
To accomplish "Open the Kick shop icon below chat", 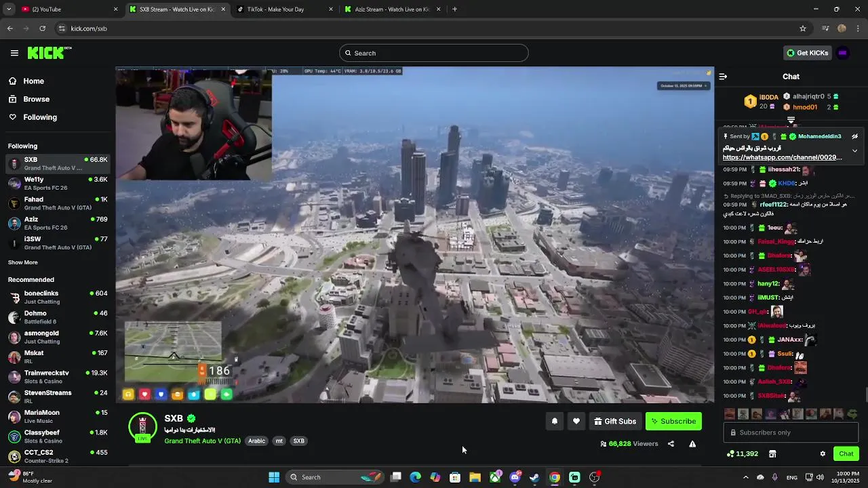I will click(x=772, y=453).
